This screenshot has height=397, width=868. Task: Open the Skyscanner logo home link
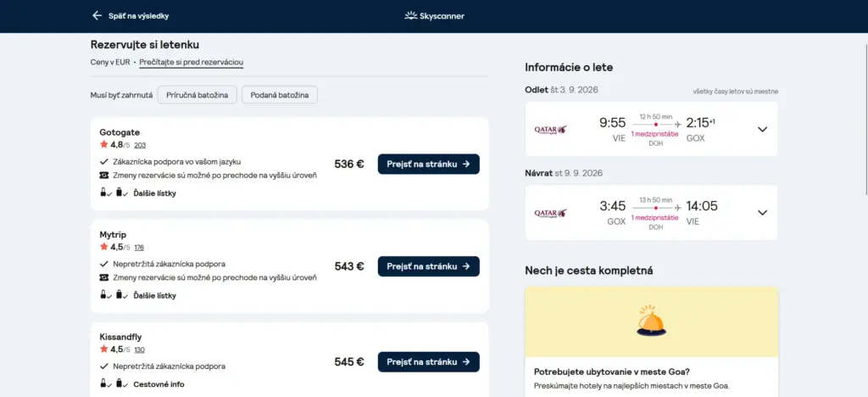(x=434, y=16)
